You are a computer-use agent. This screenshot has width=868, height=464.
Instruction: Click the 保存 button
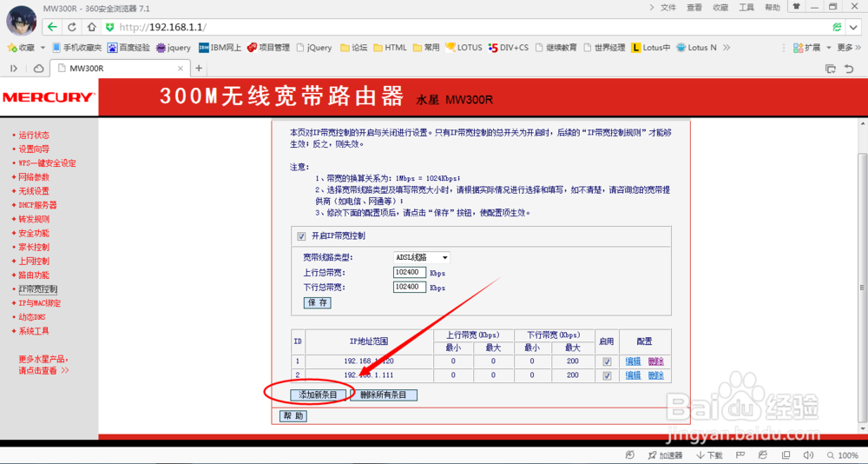pyautogui.click(x=317, y=302)
